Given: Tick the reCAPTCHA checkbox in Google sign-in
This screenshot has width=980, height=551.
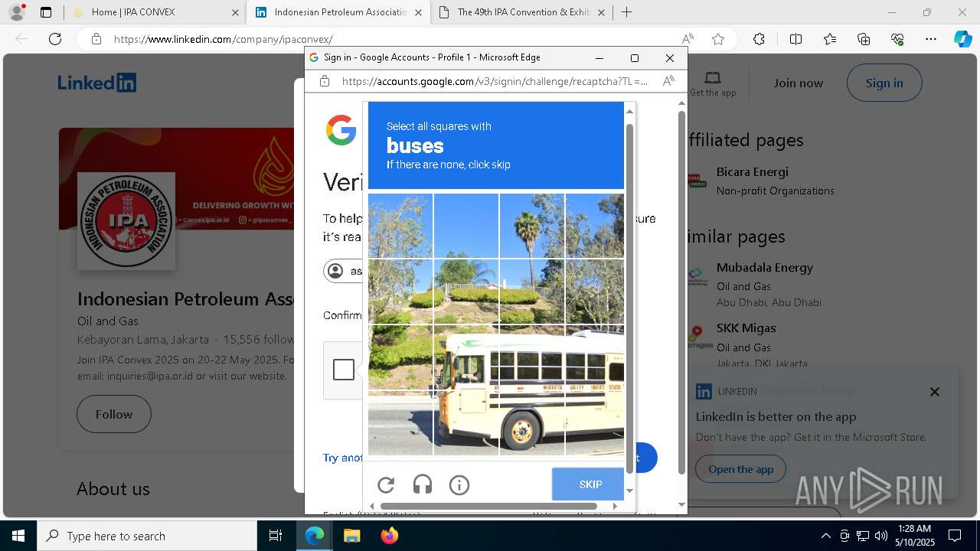Looking at the screenshot, I should pyautogui.click(x=344, y=370).
